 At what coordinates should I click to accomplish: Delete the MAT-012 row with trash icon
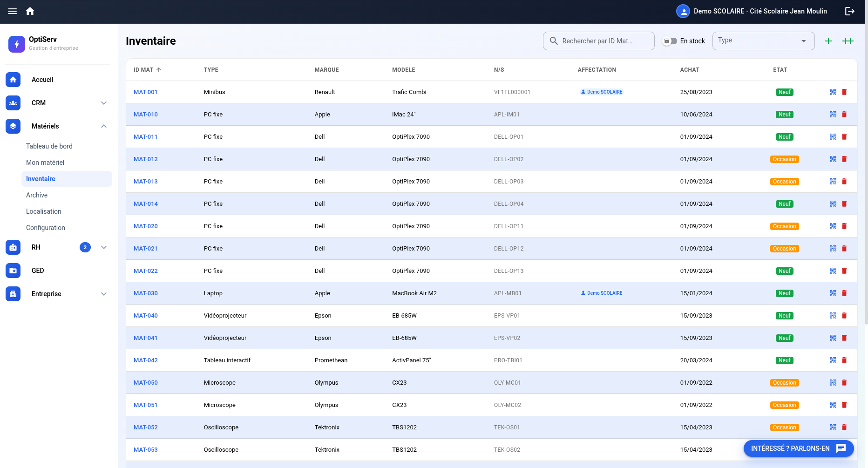[844, 159]
